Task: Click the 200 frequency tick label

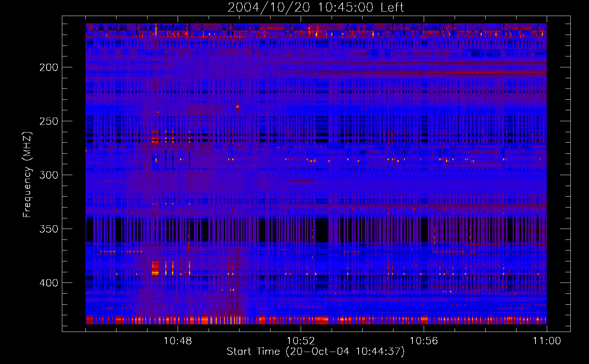Action: [x=49, y=68]
